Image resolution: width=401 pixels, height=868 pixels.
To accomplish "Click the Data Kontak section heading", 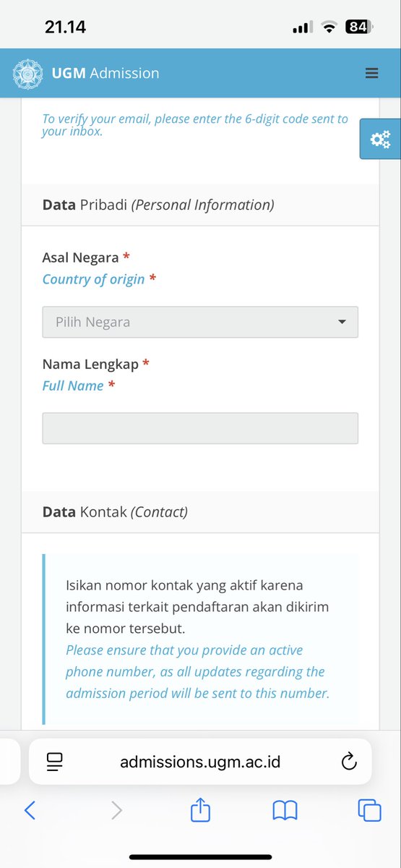I will 115,512.
